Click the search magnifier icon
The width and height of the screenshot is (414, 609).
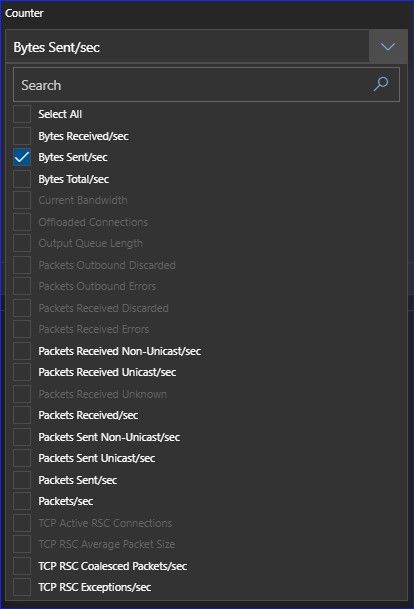(x=381, y=84)
